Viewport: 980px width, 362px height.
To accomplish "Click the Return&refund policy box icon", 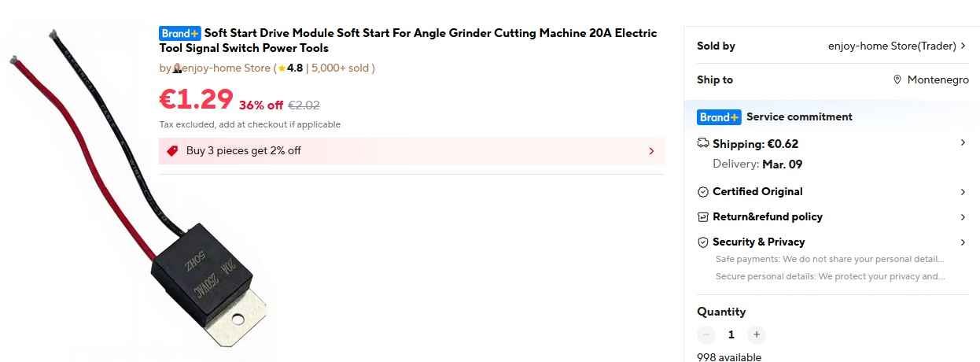I will tap(703, 216).
